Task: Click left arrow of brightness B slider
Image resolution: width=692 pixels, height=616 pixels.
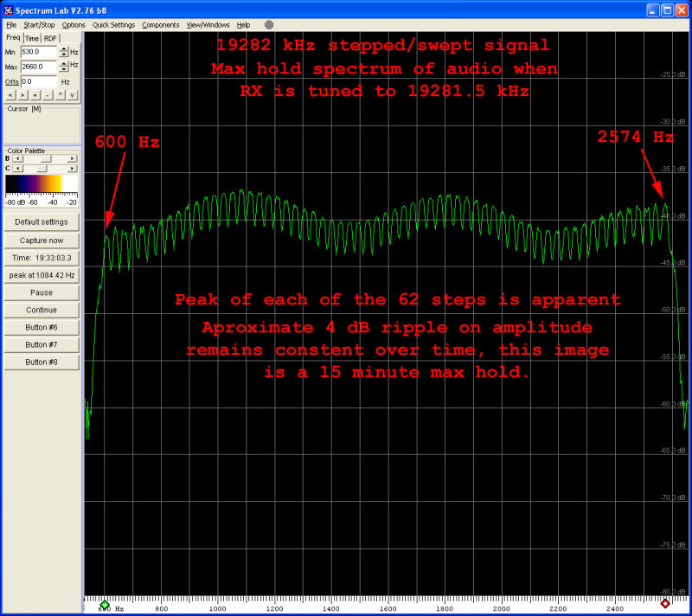Action: (17, 158)
